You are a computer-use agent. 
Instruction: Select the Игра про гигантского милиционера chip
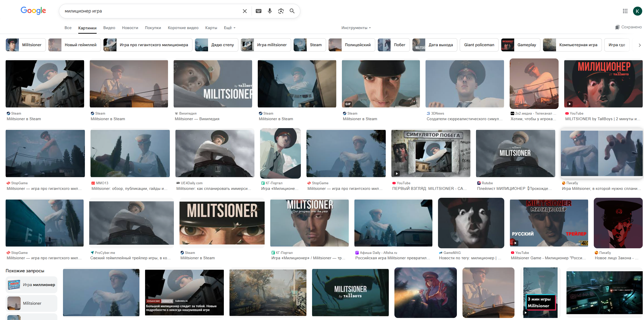148,45
